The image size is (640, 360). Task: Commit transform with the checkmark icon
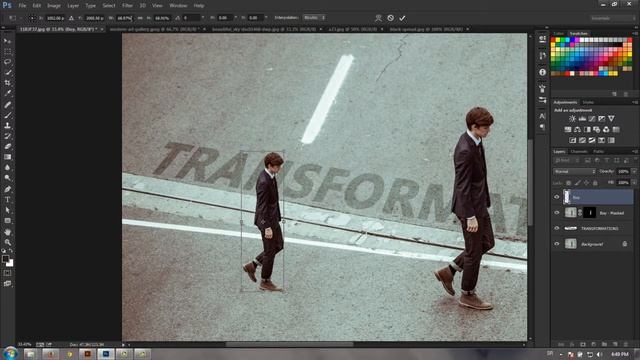pyautogui.click(x=402, y=18)
